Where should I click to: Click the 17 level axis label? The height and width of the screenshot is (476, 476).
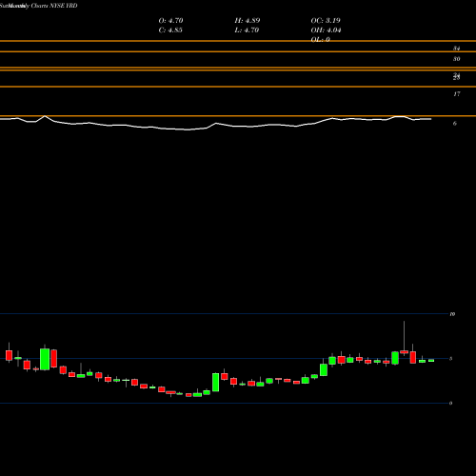[x=456, y=94]
